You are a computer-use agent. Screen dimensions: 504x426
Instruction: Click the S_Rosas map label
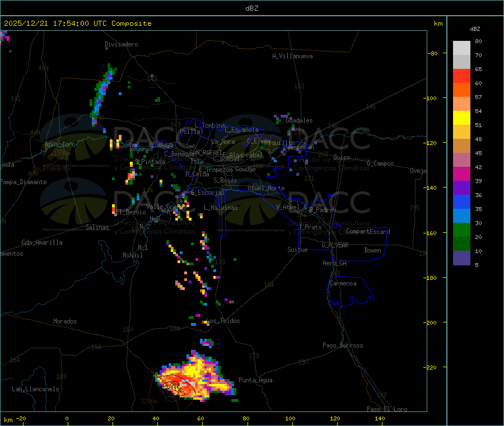point(225,180)
